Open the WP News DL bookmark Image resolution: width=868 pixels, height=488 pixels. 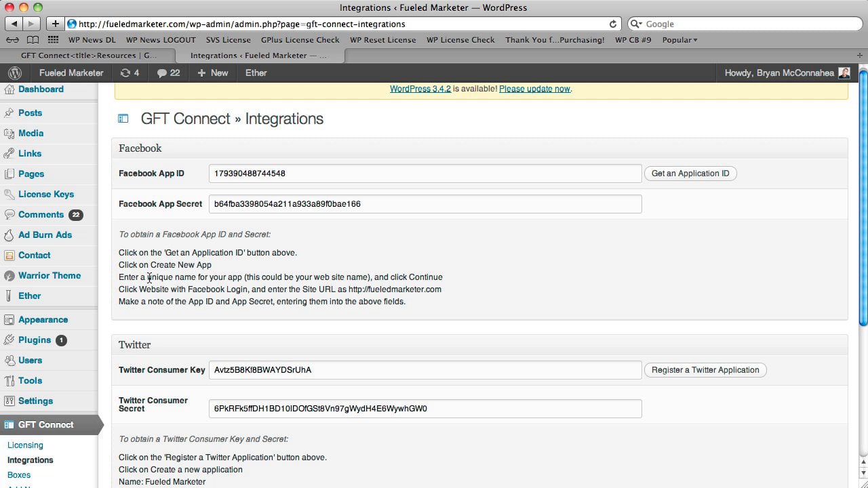click(x=92, y=40)
